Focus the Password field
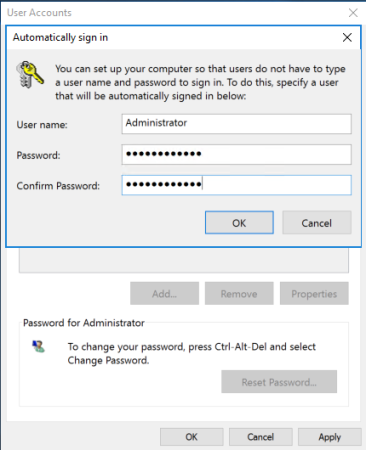 tap(236, 154)
